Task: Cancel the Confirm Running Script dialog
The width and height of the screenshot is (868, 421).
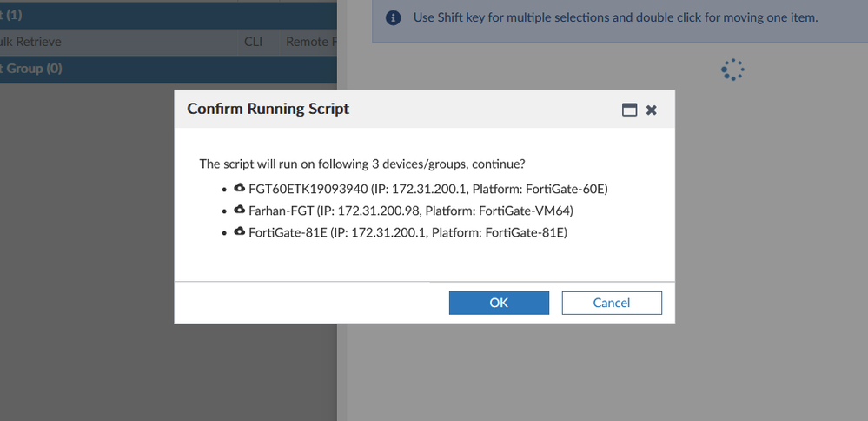Action: coord(612,303)
